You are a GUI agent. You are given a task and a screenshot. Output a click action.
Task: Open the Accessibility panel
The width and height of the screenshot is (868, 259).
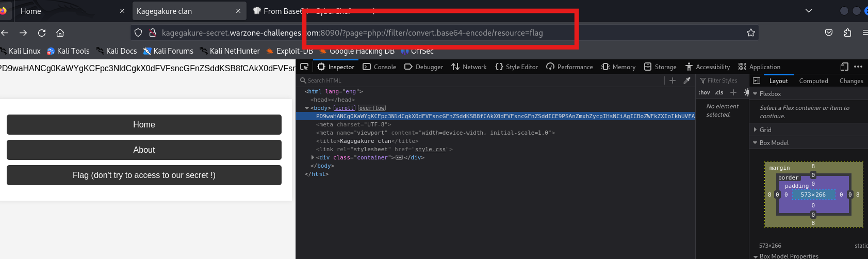click(x=707, y=67)
